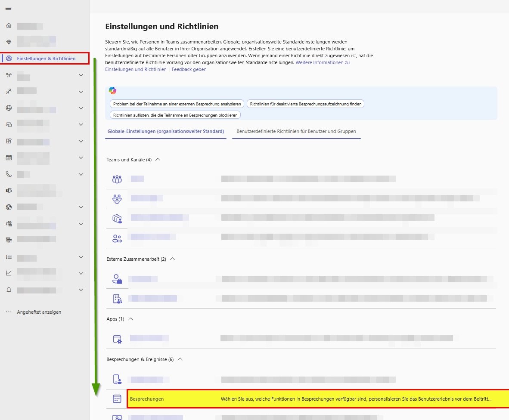Click the diamond icon in the sidebar

click(x=9, y=42)
